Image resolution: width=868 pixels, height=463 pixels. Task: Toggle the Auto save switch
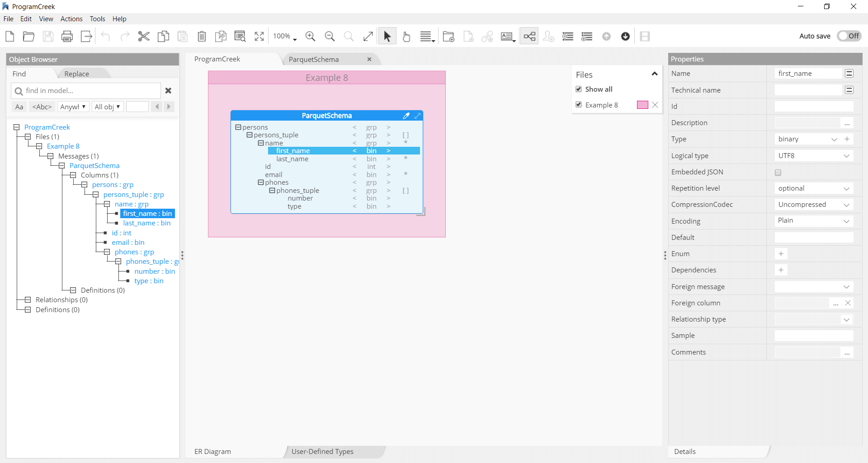pyautogui.click(x=849, y=36)
